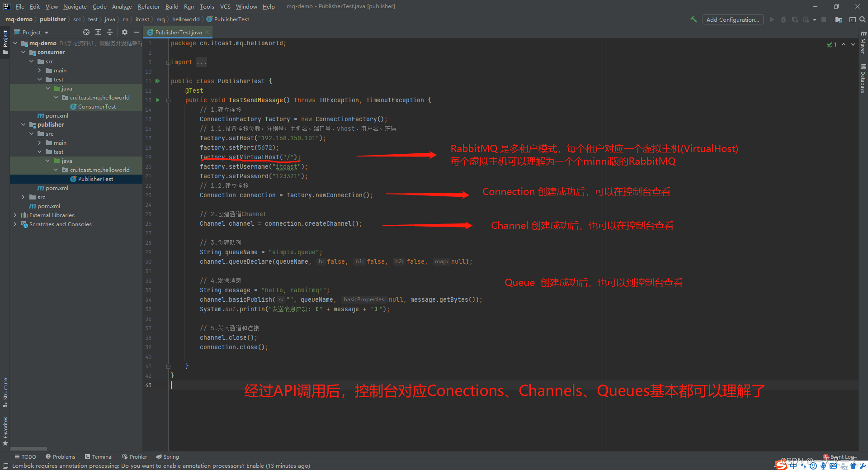Open the Project panel settings gear
Viewport: 868px width, 470px height.
pos(124,32)
